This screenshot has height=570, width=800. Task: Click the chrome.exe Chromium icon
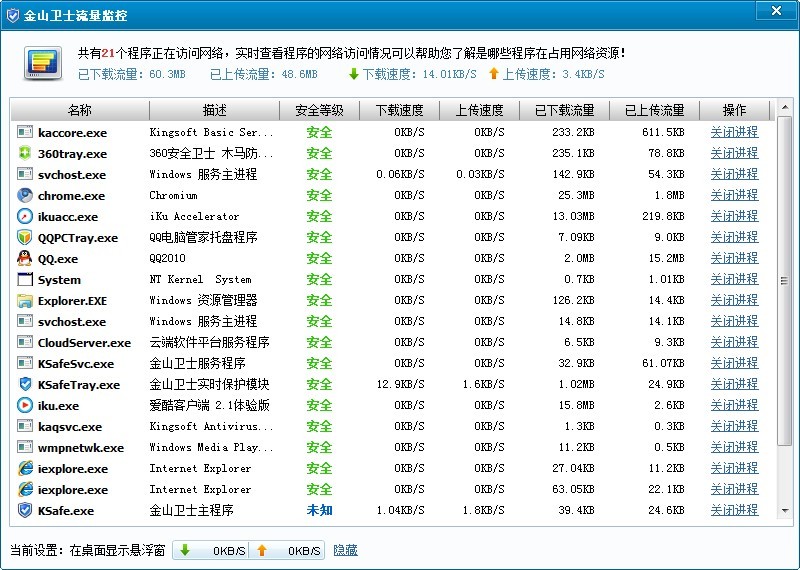[x=24, y=195]
